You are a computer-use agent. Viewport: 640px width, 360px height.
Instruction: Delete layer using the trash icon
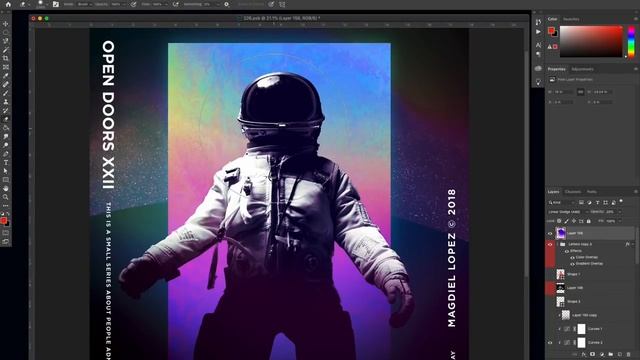(628, 354)
